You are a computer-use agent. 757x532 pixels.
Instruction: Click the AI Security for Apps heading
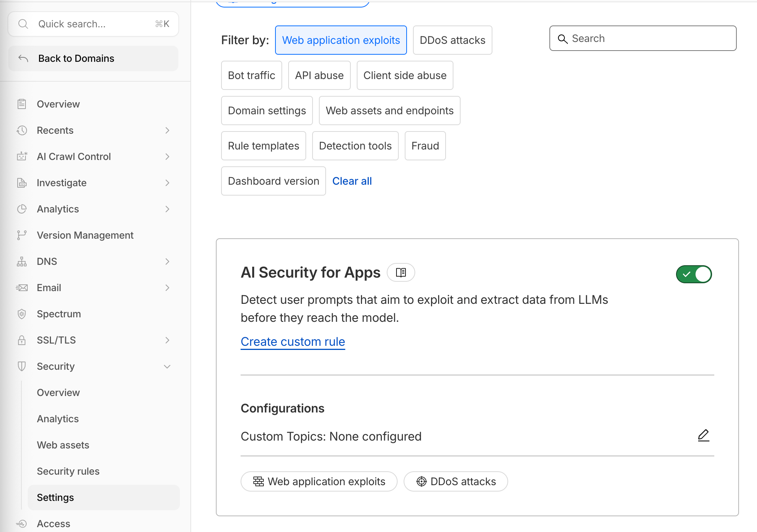click(310, 272)
